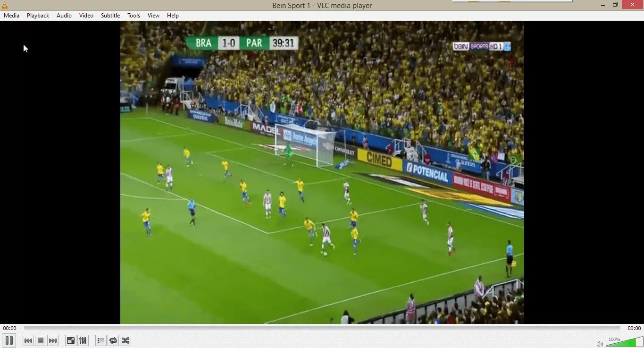Adjust the 100% volume slider
The height and width of the screenshot is (348, 644).
624,341
